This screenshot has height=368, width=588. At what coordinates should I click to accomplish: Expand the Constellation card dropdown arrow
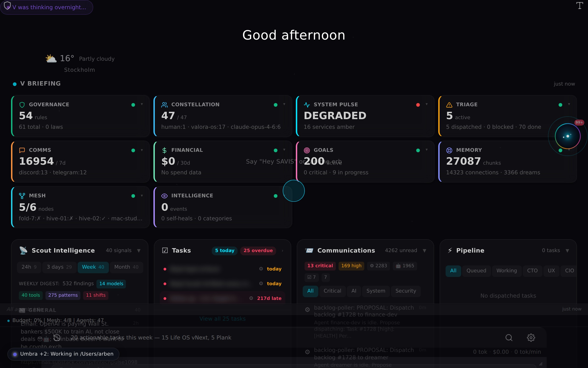pyautogui.click(x=284, y=104)
